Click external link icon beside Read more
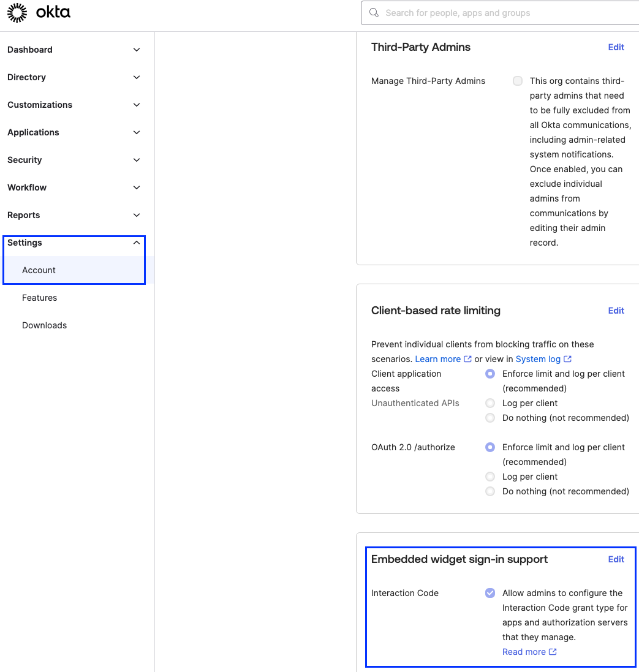This screenshot has height=672, width=639. click(553, 652)
